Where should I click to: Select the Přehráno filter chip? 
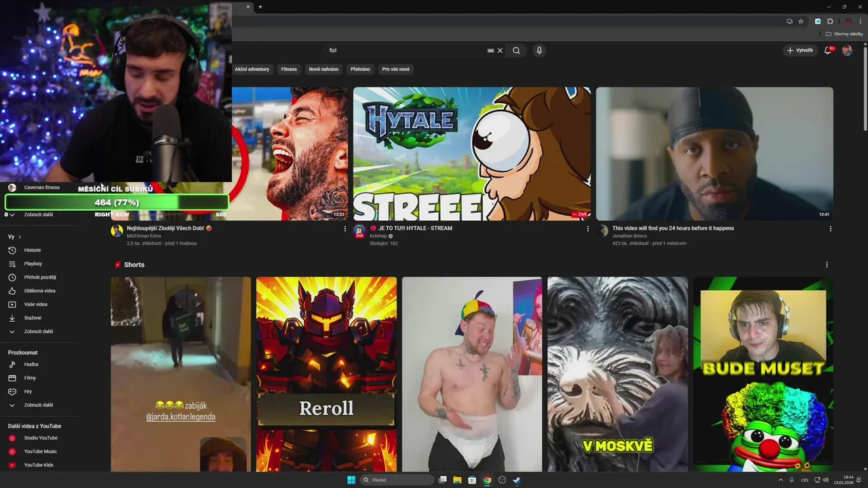coord(360,69)
